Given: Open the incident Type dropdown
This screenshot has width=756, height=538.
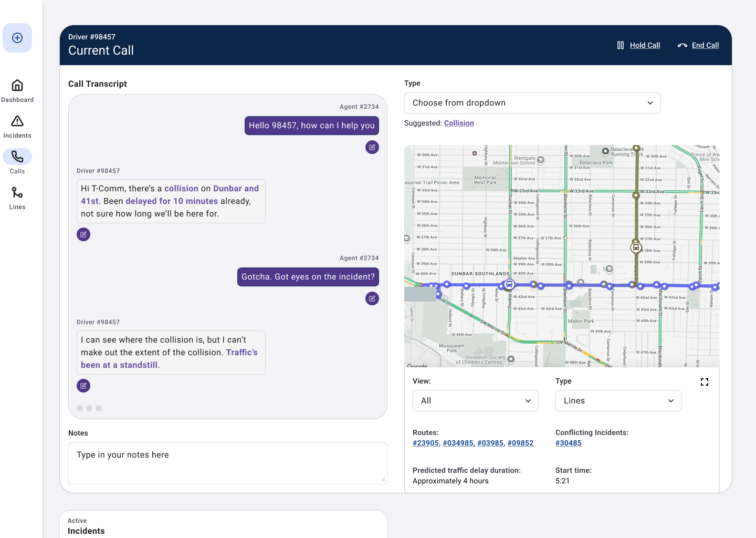Looking at the screenshot, I should [x=532, y=103].
